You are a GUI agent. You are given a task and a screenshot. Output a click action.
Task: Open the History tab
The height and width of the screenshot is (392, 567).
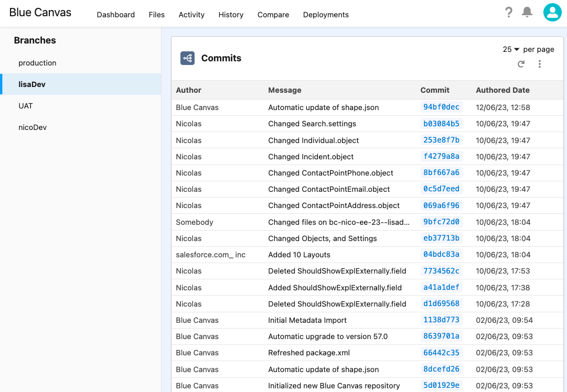pos(231,15)
